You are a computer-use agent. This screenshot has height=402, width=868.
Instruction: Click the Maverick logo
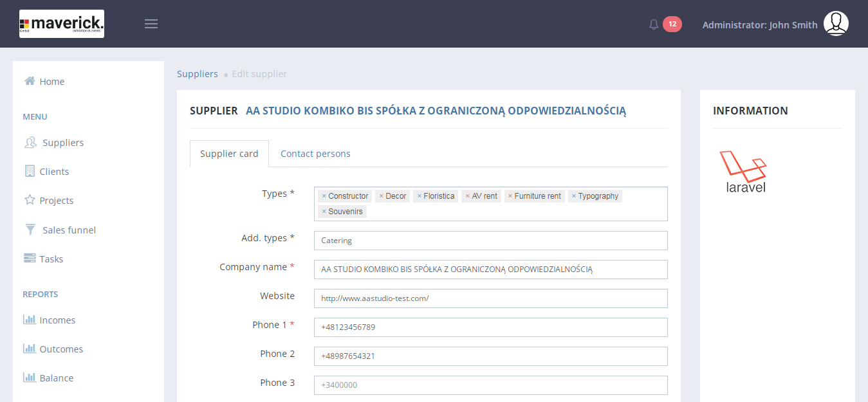tap(62, 24)
